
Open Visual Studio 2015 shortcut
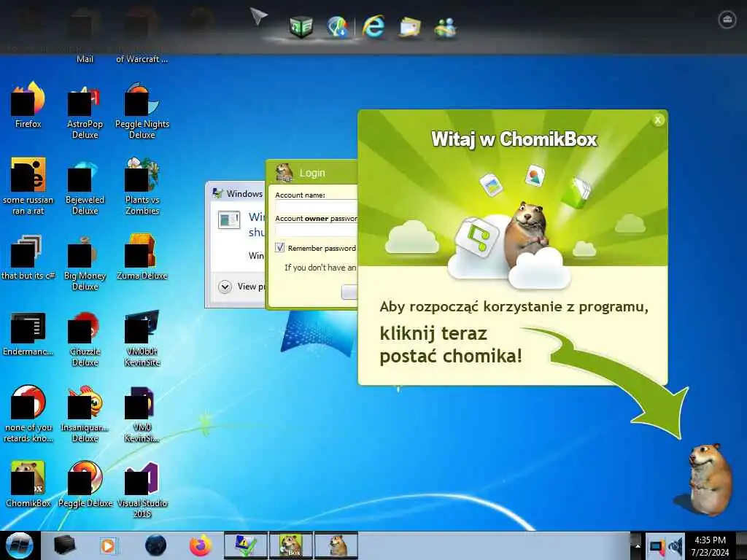click(x=142, y=489)
